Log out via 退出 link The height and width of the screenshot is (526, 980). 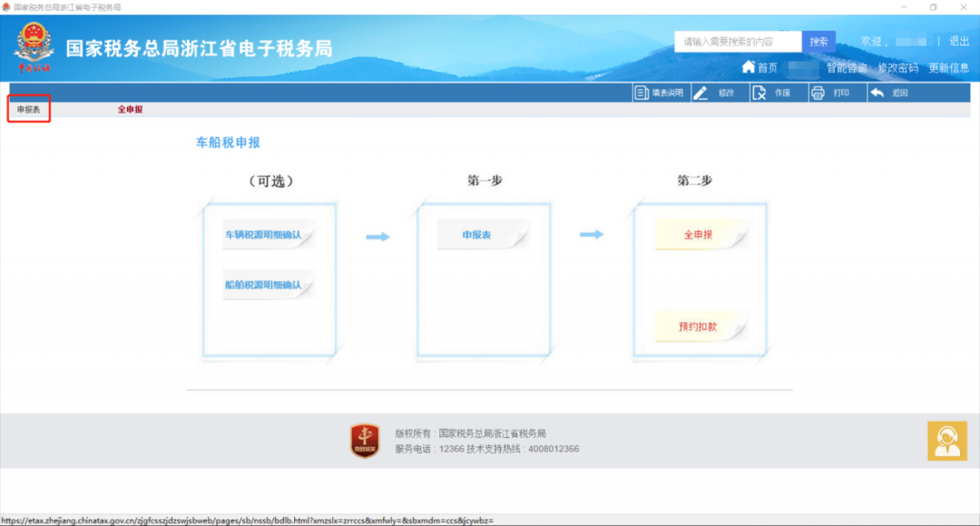[959, 41]
